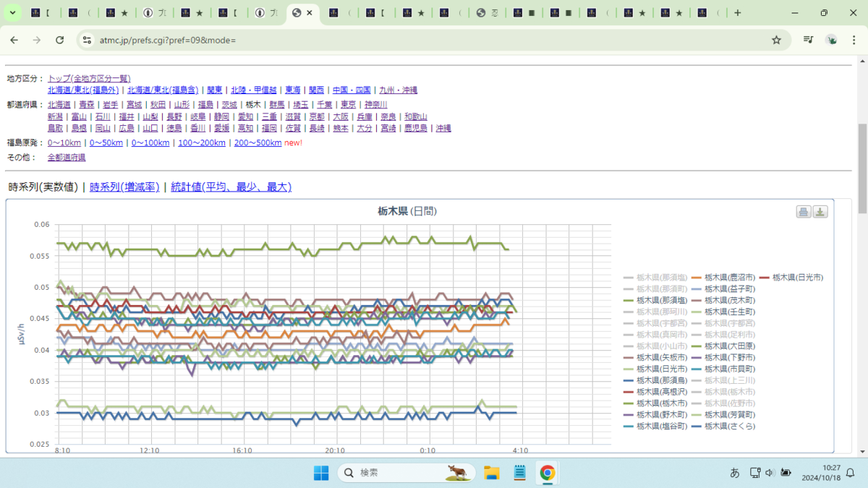The height and width of the screenshot is (488, 868).
Task: Click the chart print icon
Action: [804, 212]
